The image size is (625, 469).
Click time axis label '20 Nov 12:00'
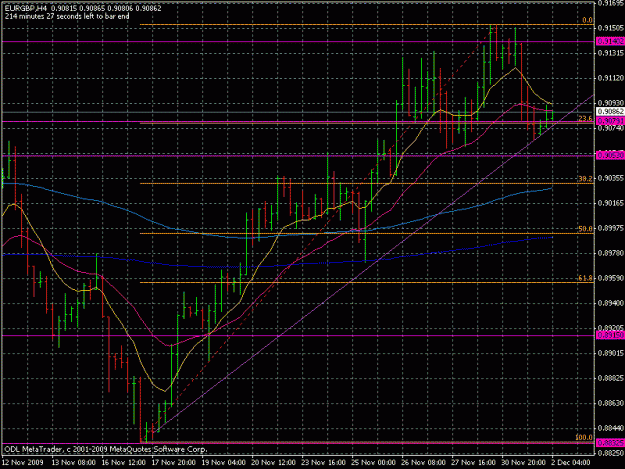click(273, 463)
